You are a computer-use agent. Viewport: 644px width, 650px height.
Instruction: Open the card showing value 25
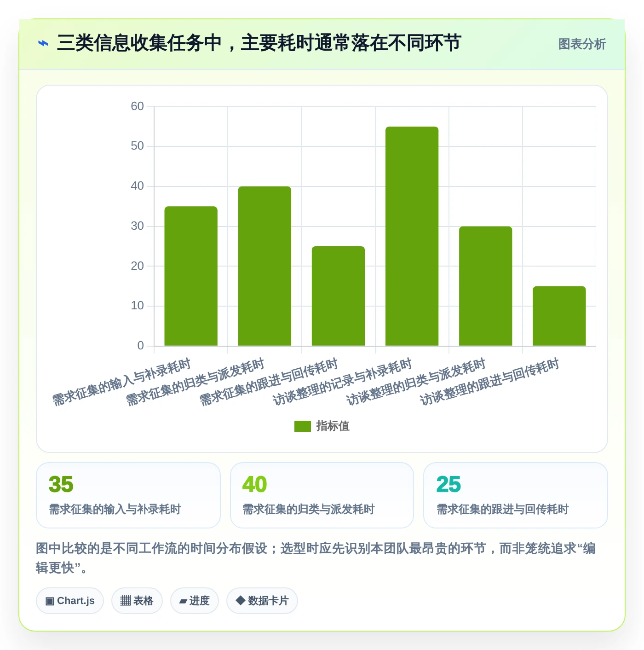click(516, 495)
